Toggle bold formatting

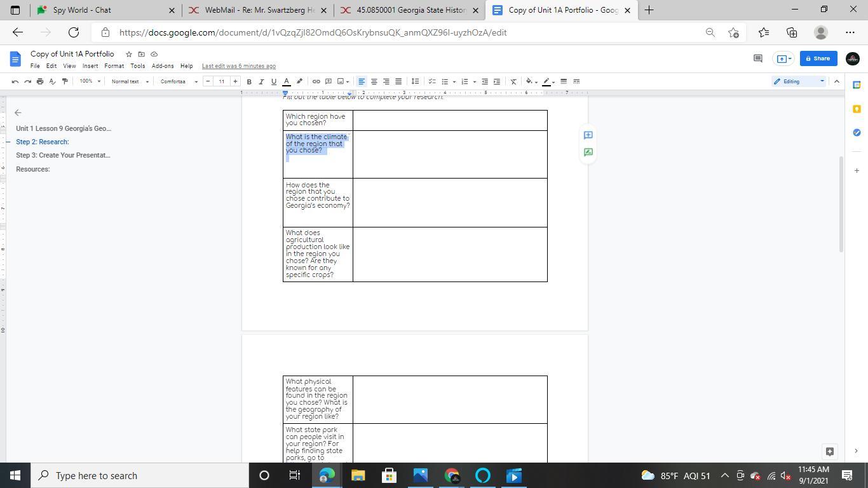249,81
